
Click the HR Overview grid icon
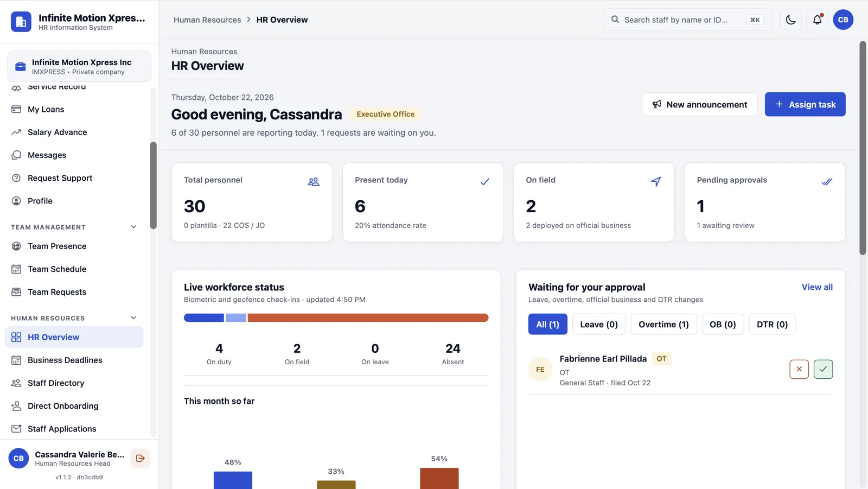(x=16, y=337)
